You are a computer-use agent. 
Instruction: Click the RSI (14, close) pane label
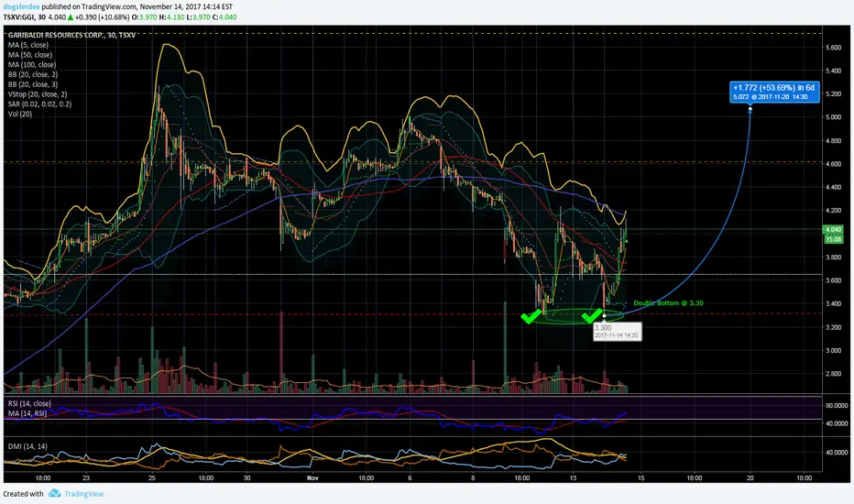(29, 404)
